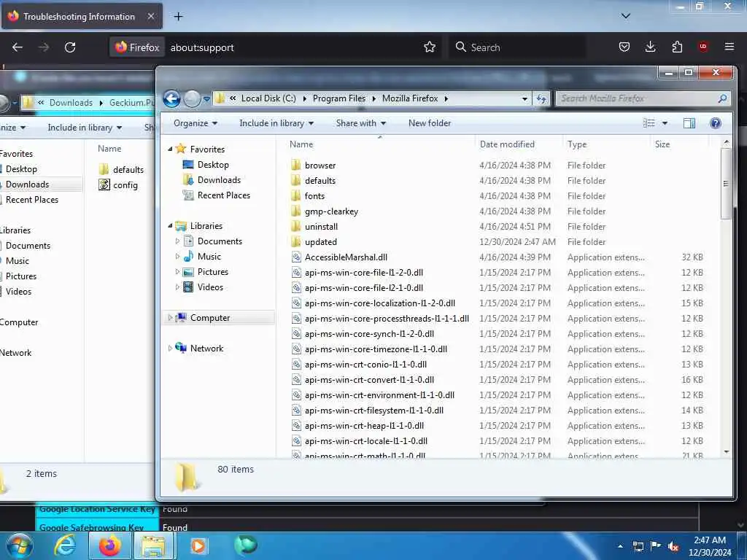Open the Firefox downloads panel

point(650,47)
